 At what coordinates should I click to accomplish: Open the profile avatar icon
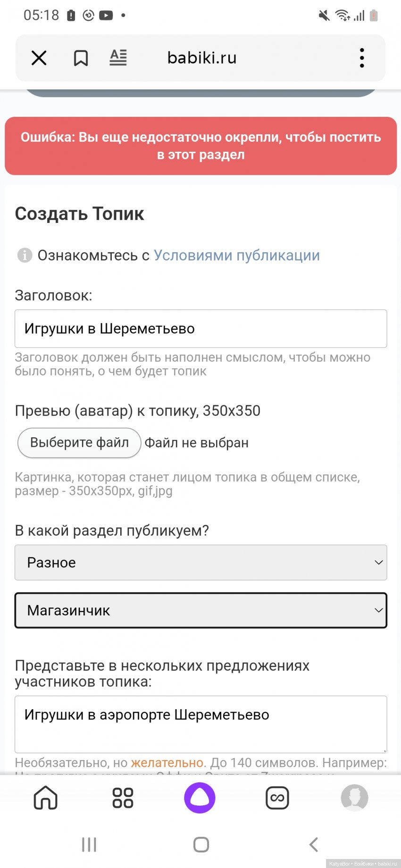click(354, 798)
